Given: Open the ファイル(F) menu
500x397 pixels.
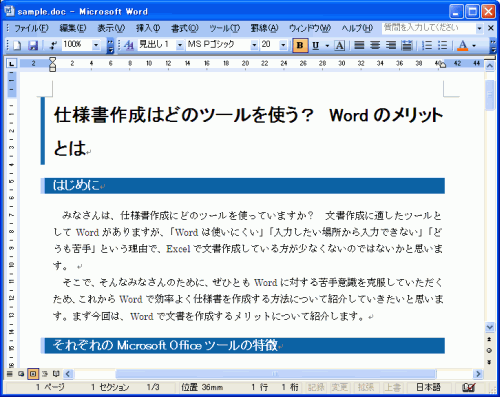Looking at the screenshot, I should pos(31,28).
